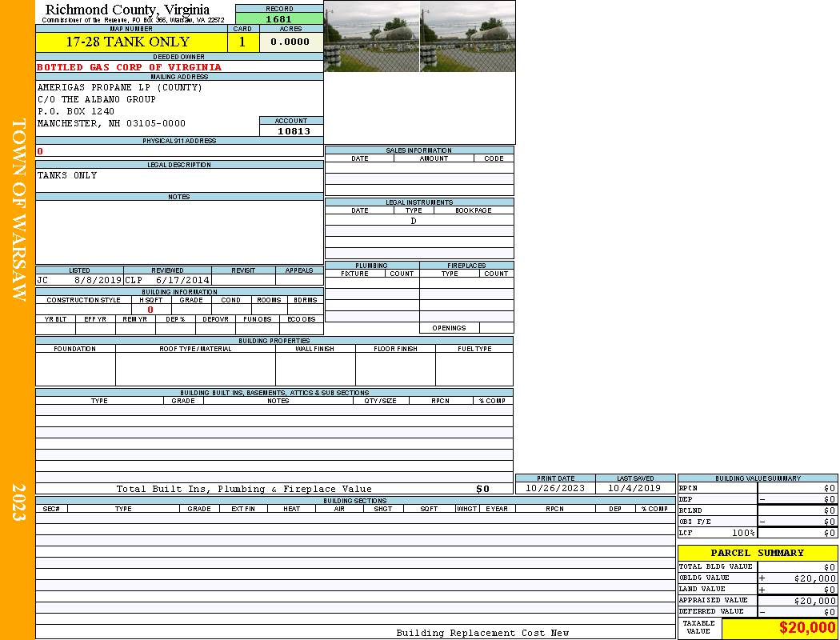The image size is (840, 640).
Task: Select map number 17-28 TANK ONLY
Action: click(128, 42)
